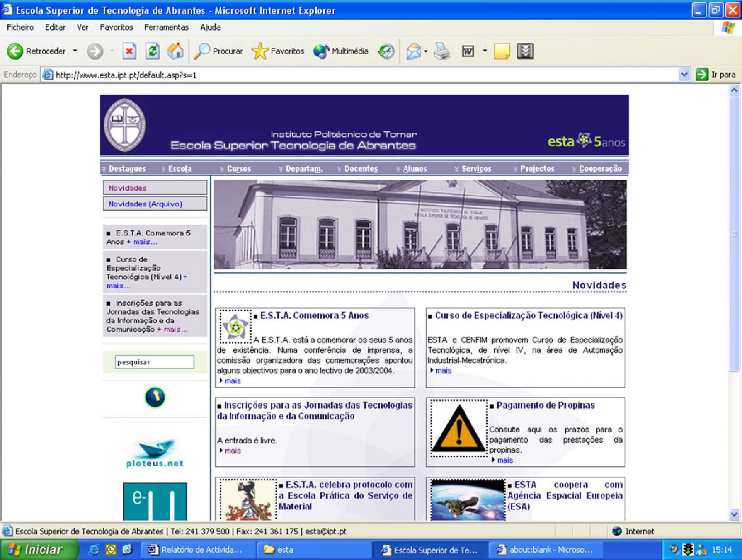The image size is (742, 560).
Task: Click the Stop page loading icon
Action: [129, 51]
